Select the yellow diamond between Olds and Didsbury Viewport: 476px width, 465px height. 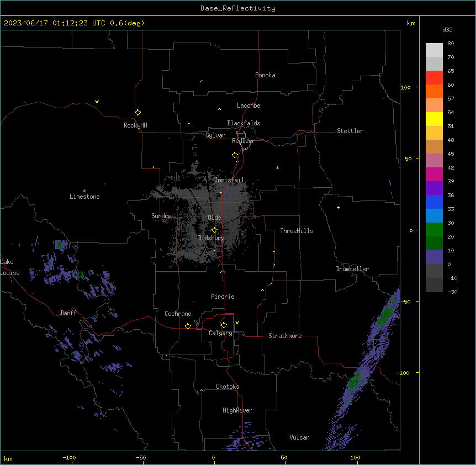click(x=214, y=230)
